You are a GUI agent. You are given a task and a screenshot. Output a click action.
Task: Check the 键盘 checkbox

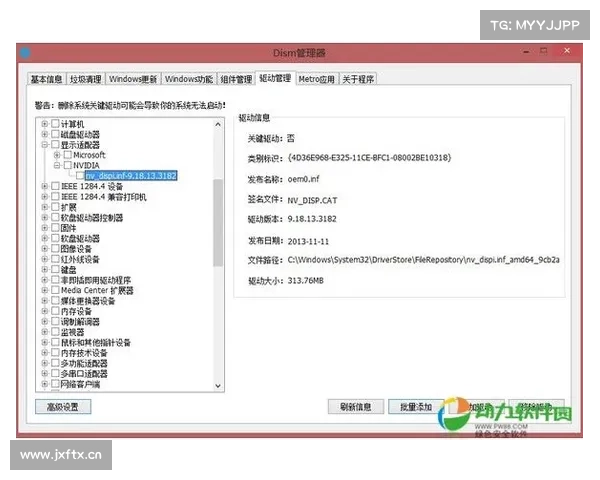click(55, 269)
